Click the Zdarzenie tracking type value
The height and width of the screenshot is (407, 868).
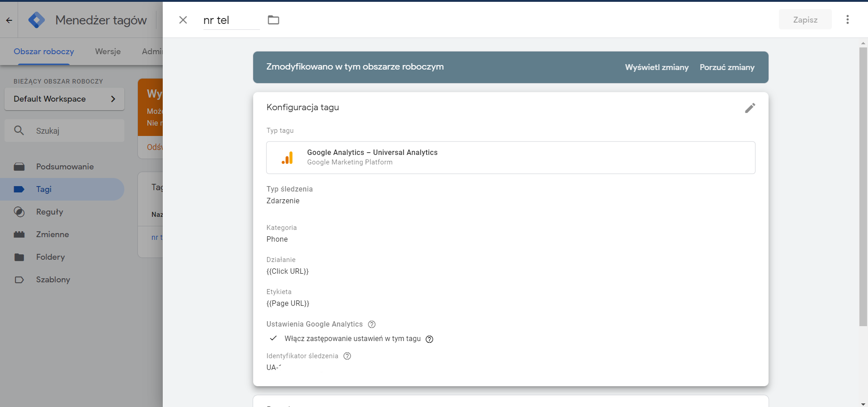[x=283, y=201]
